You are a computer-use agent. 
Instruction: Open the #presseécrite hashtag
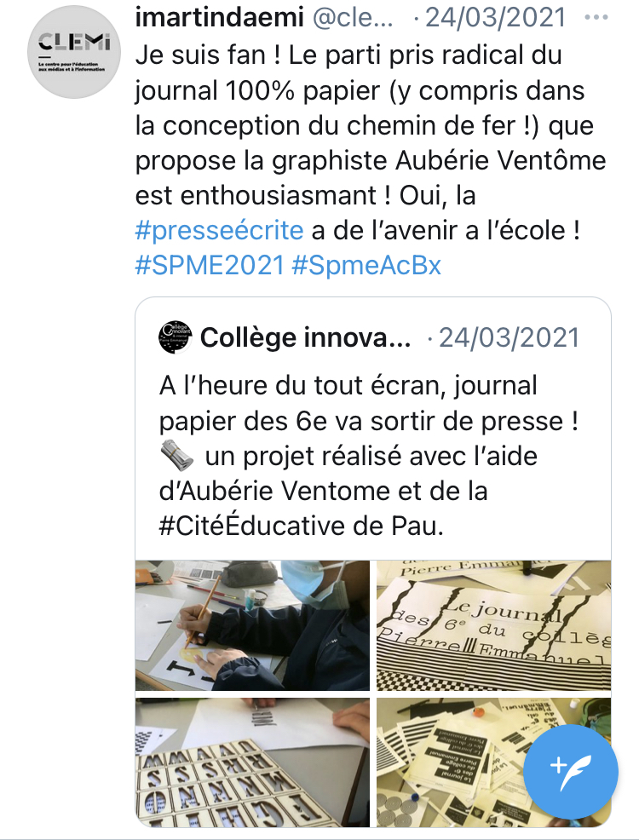(219, 230)
